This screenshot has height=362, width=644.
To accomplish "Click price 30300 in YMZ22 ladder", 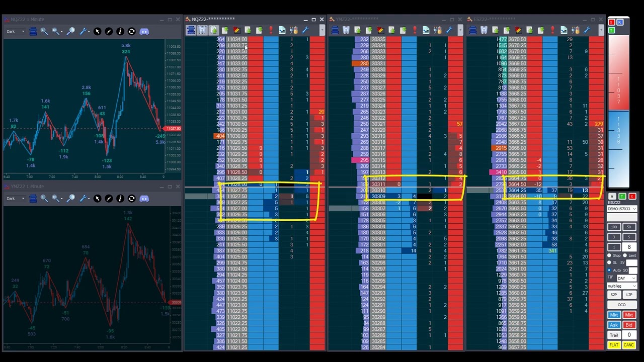I will [x=378, y=250].
